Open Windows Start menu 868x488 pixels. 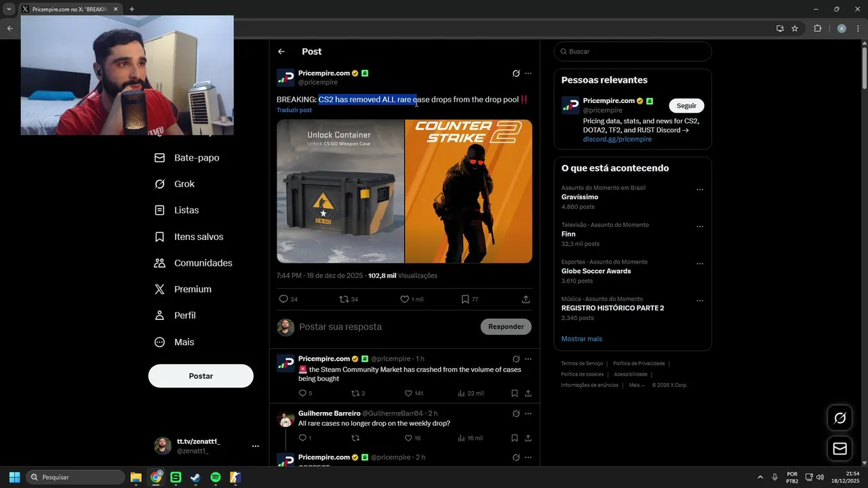14,477
